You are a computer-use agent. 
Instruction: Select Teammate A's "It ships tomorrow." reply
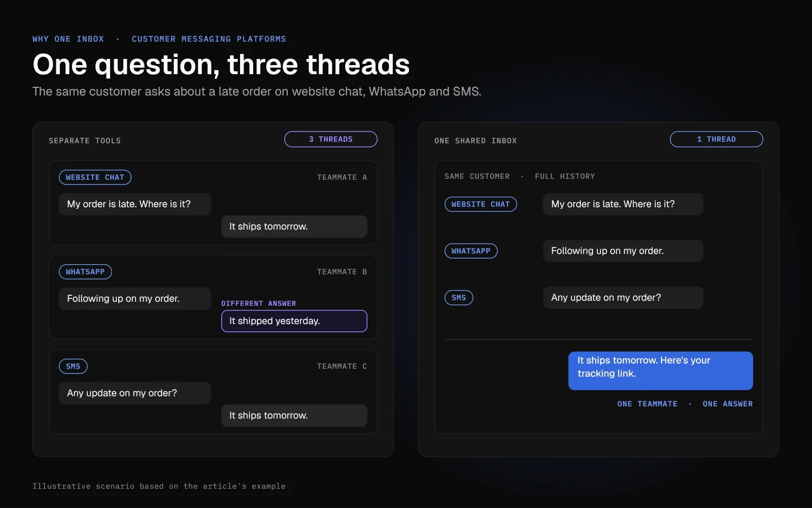tap(294, 227)
